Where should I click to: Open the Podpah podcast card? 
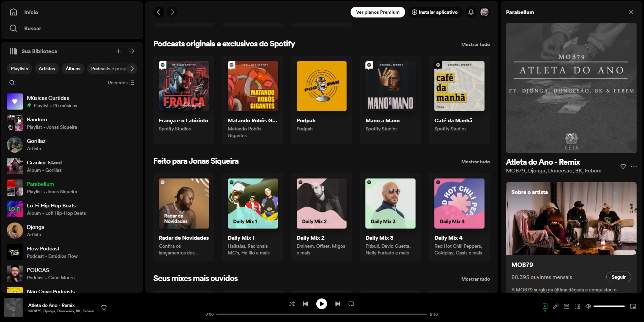[x=322, y=100]
